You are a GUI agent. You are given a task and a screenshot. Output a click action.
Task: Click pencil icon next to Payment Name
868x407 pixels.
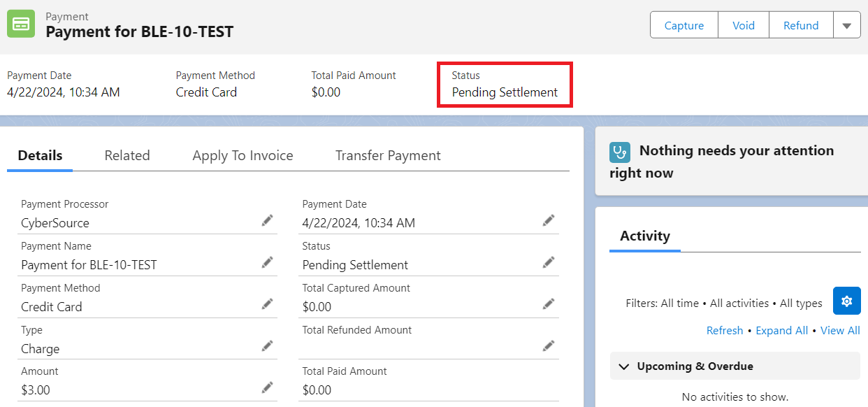pos(267,262)
